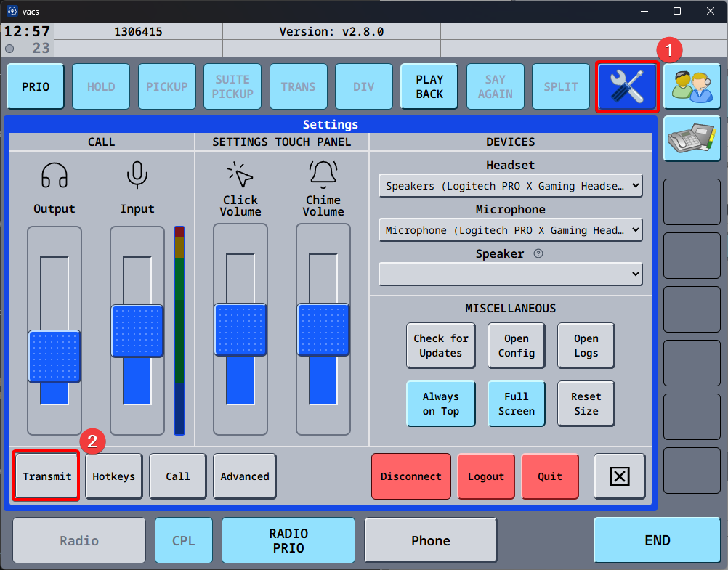The image size is (728, 570).
Task: Click the Radio button at bottom
Action: click(79, 540)
